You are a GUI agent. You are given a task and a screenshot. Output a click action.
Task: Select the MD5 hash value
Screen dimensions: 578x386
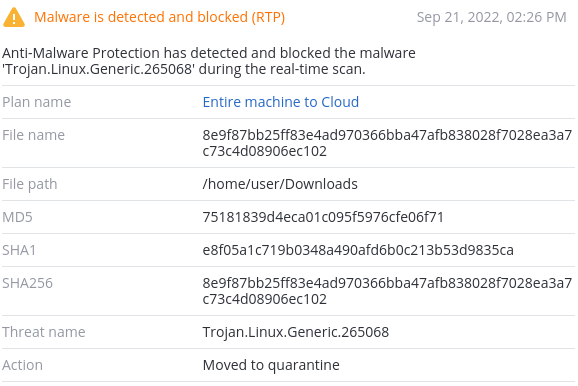323,217
